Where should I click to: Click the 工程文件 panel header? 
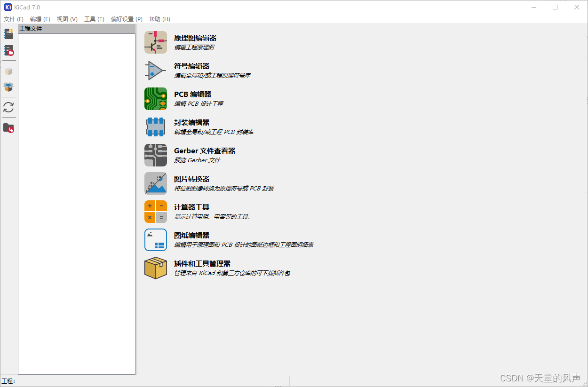click(x=77, y=29)
